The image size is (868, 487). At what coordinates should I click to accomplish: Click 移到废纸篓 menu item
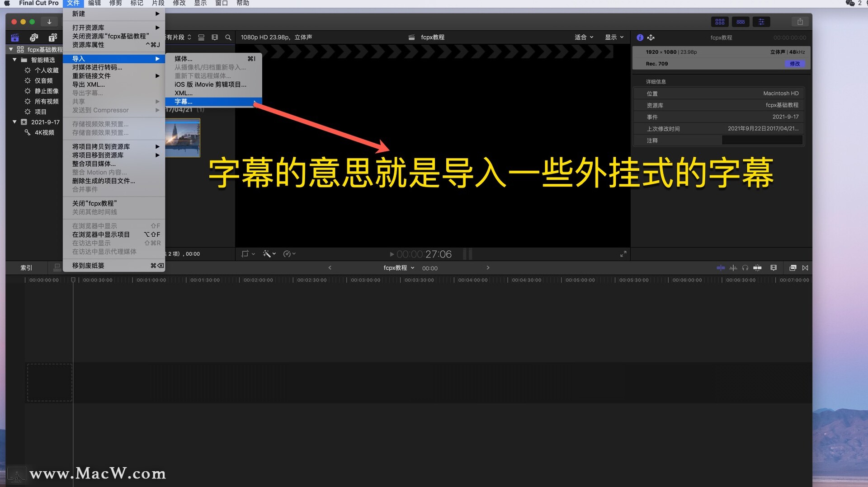(x=114, y=266)
